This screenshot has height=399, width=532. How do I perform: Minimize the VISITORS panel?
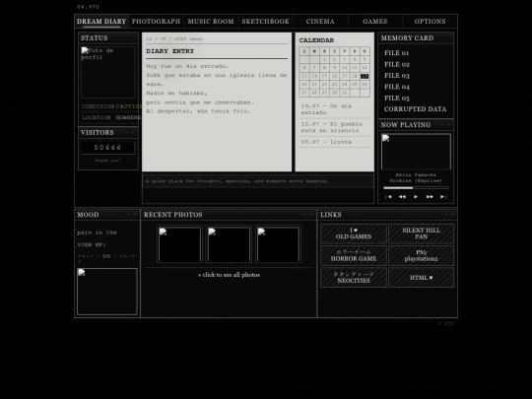click(x=127, y=132)
